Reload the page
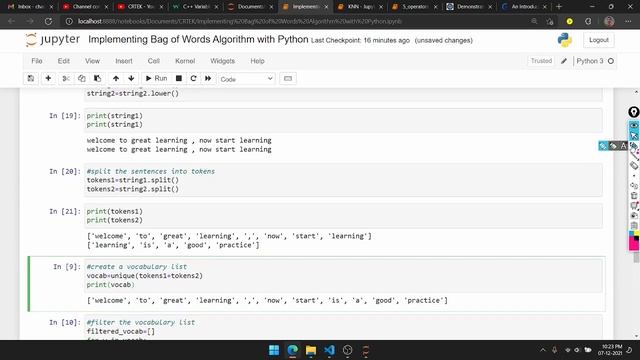This screenshot has height=360, width=640. (48, 21)
